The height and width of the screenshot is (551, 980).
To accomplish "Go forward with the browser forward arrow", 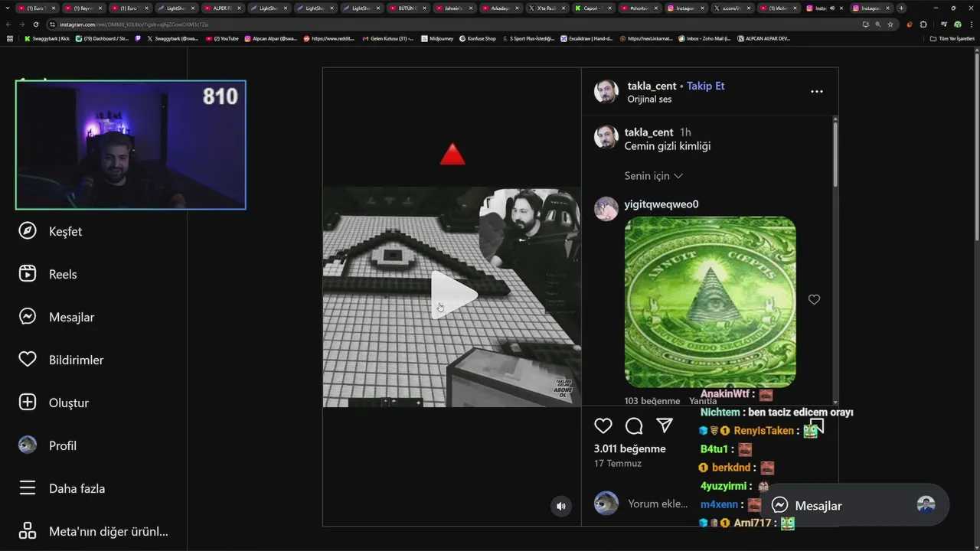I will pyautogui.click(x=22, y=24).
